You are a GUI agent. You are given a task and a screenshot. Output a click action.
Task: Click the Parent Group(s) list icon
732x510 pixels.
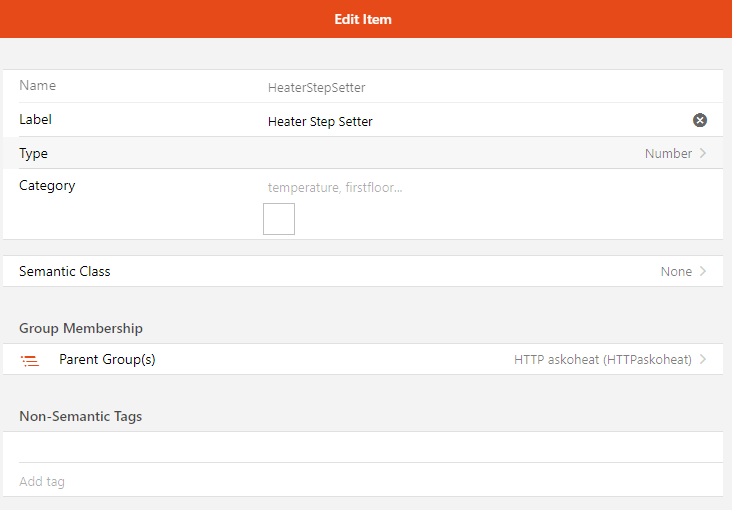point(30,361)
